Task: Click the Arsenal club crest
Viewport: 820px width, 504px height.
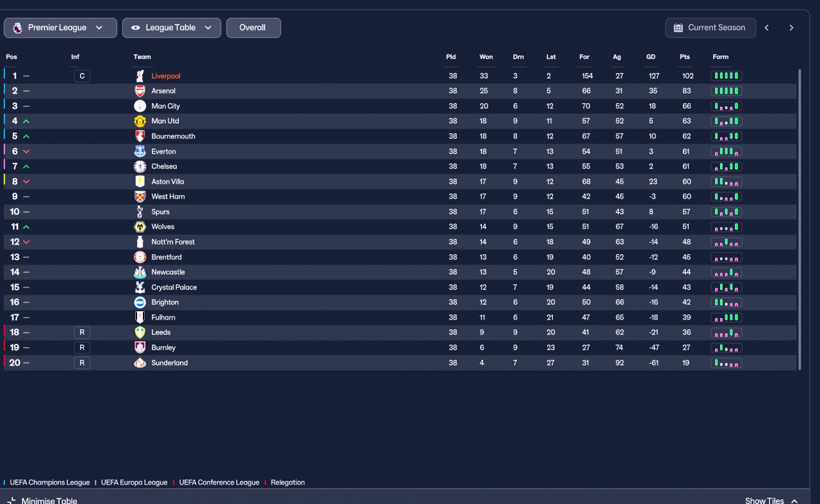Action: pyautogui.click(x=140, y=91)
